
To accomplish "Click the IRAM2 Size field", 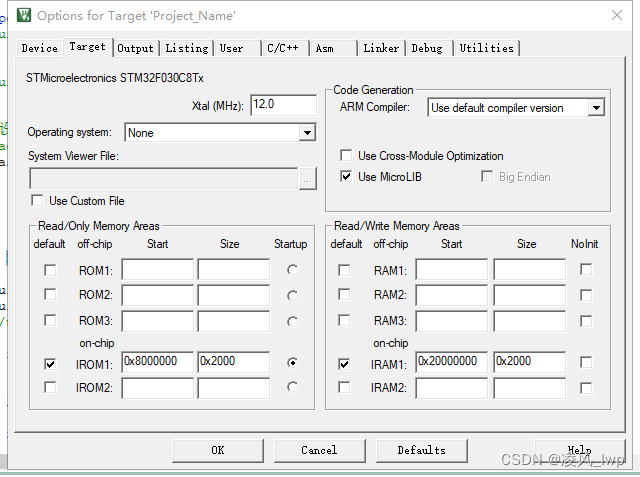I will [529, 388].
